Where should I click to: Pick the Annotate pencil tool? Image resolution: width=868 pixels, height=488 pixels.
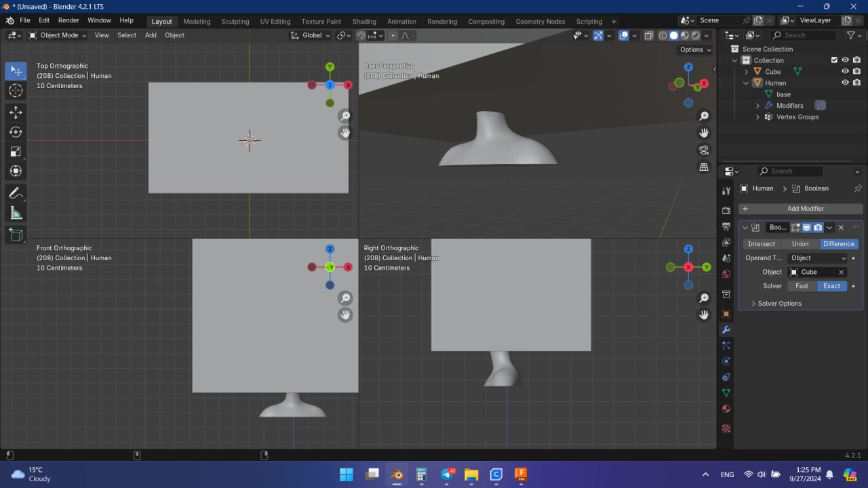pyautogui.click(x=16, y=194)
